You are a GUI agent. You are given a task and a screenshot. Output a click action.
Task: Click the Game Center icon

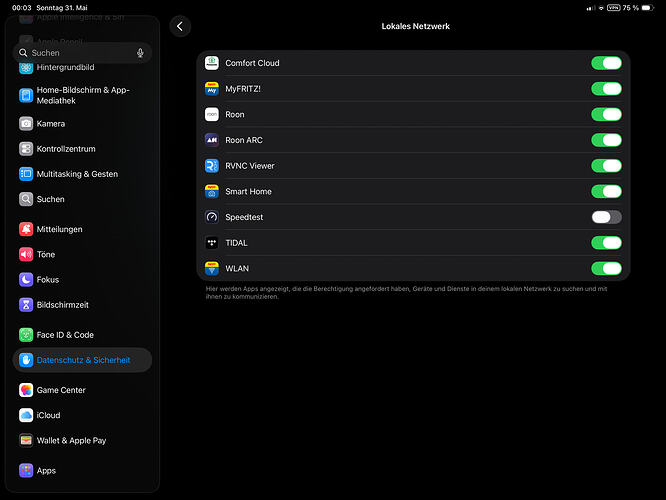(x=26, y=390)
